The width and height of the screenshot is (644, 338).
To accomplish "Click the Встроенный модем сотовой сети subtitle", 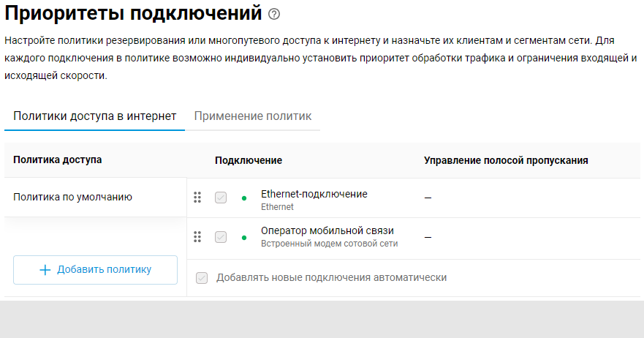I will click(329, 244).
